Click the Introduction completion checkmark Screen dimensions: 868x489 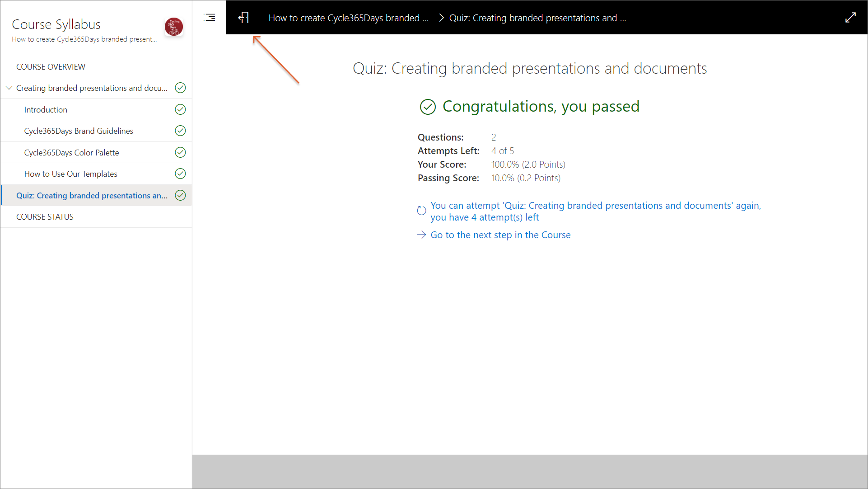pos(180,109)
